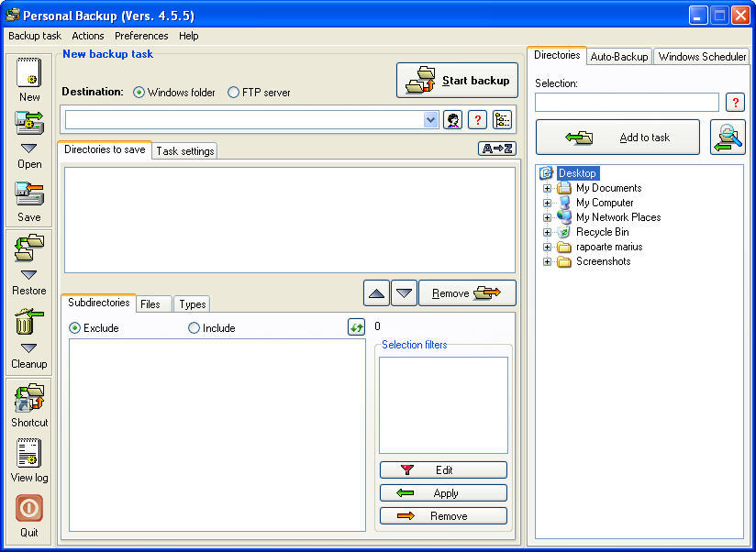Click the magnifier search folder icon

728,138
